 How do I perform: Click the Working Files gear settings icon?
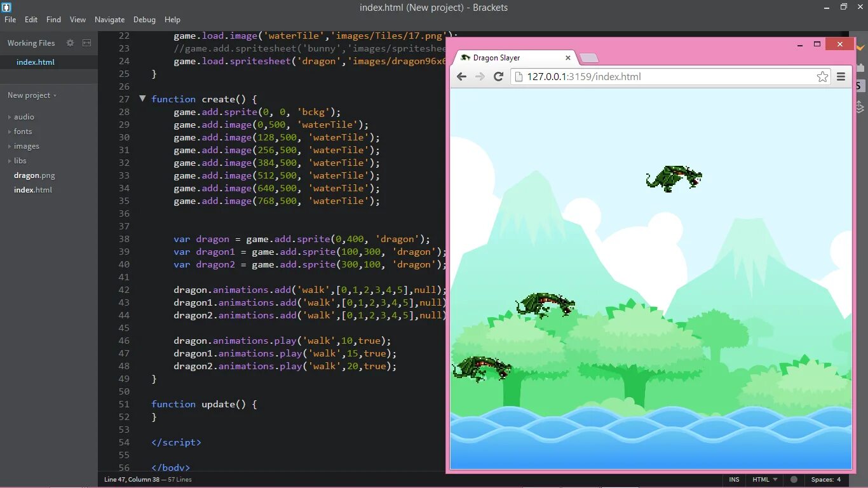point(71,43)
